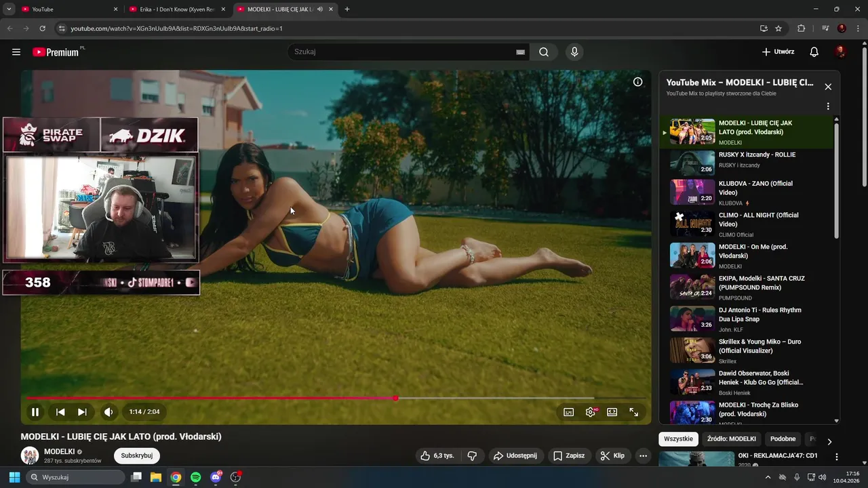The image size is (868, 488).
Task: Dislike the video
Action: click(473, 455)
